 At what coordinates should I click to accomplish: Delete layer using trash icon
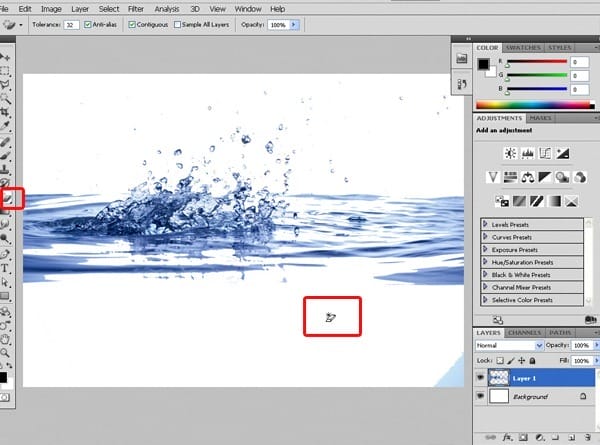pos(588,437)
